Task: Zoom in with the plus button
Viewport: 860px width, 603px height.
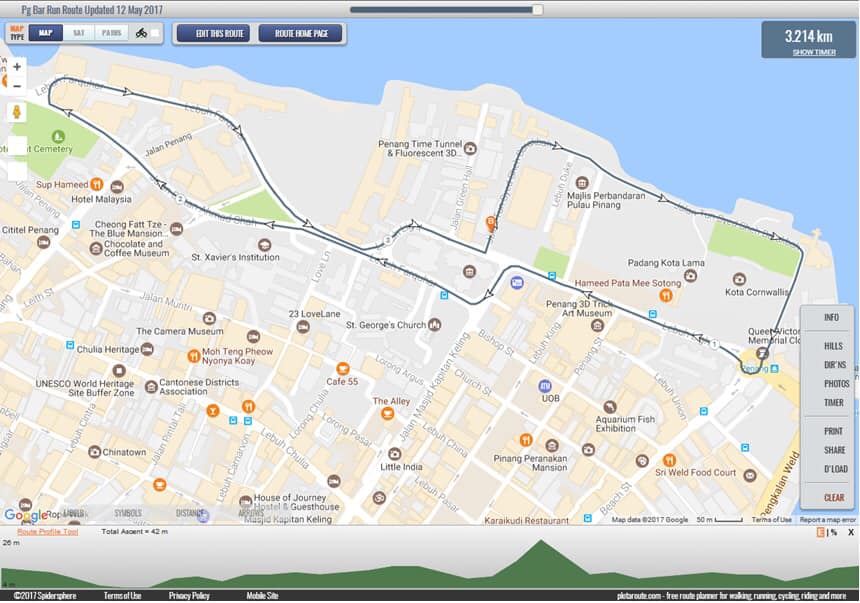Action: pos(17,67)
